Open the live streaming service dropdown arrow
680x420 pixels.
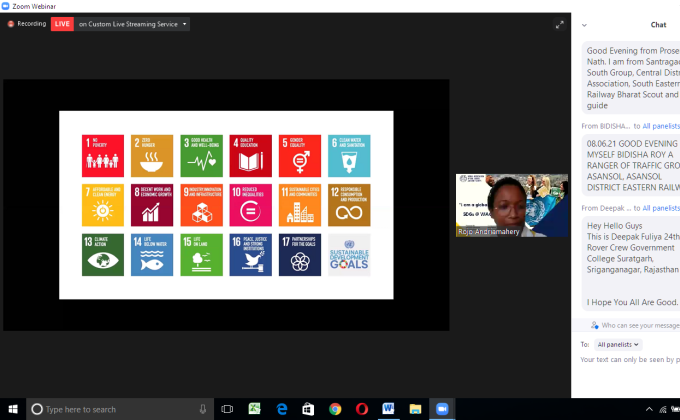(x=184, y=24)
